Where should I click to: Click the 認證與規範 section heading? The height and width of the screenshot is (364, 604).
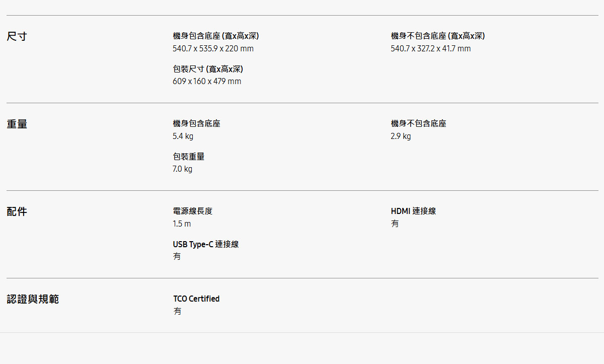[x=33, y=299]
